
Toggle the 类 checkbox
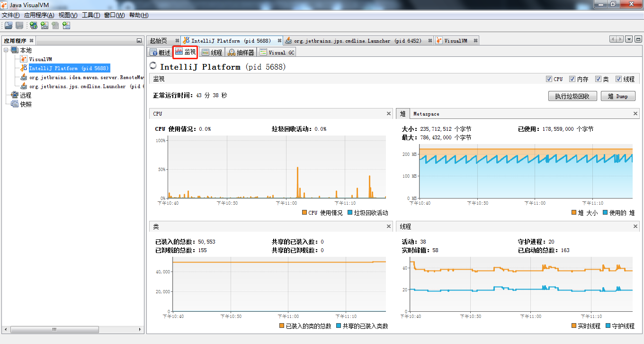point(598,79)
